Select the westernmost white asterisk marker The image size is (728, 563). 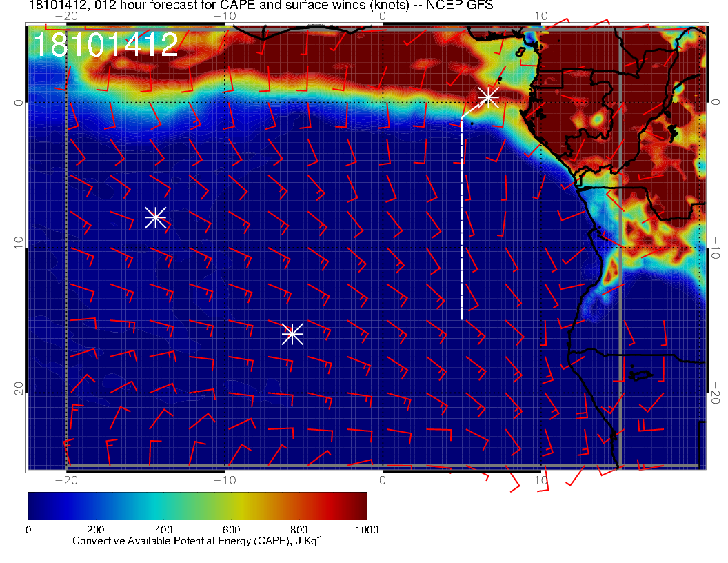(x=155, y=217)
